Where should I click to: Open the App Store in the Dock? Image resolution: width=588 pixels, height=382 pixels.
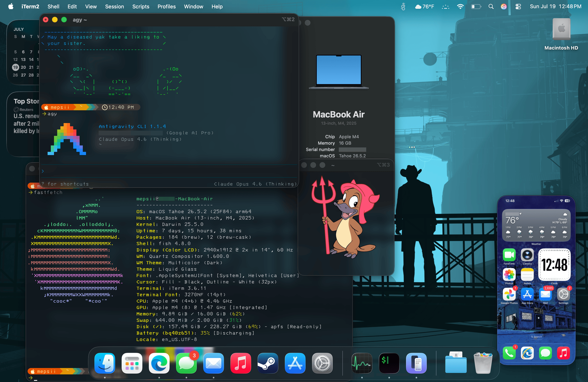[x=295, y=363]
